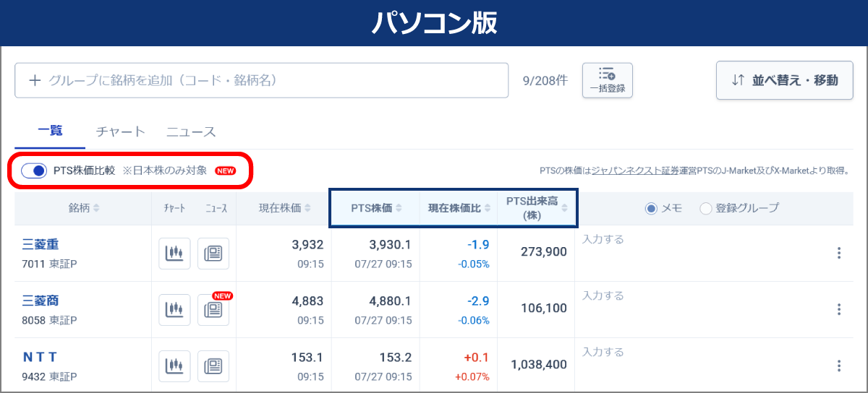The width and height of the screenshot is (868, 393).
Task: Toggle the PTS株価比較 switch
Action: (34, 171)
